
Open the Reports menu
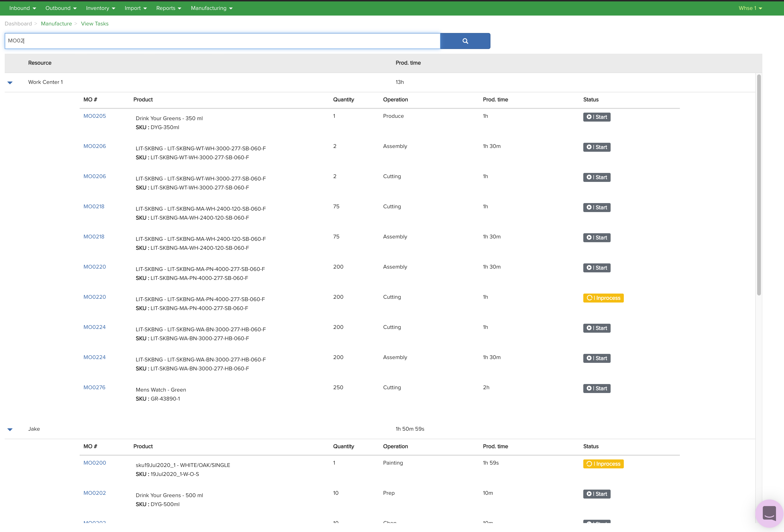point(168,8)
